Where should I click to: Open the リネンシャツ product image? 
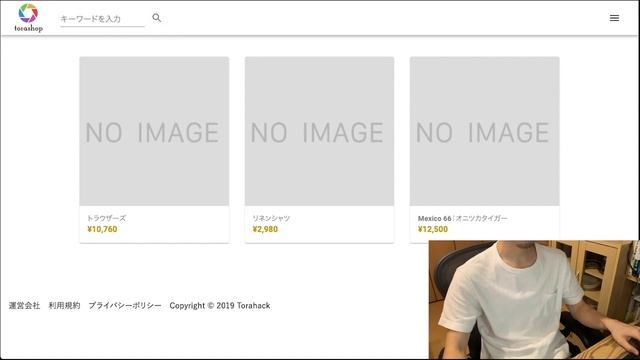320,131
